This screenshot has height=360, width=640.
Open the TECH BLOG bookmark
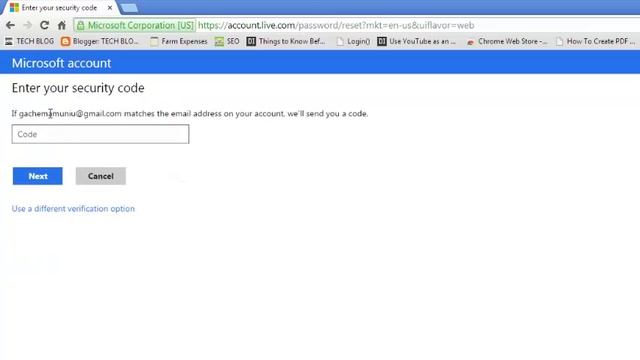pyautogui.click(x=29, y=41)
